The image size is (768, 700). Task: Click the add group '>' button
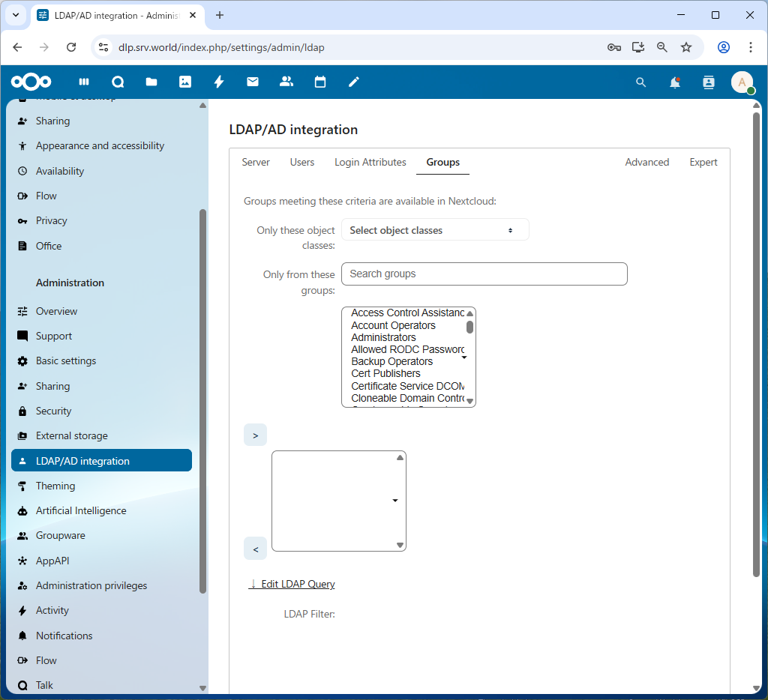(255, 435)
